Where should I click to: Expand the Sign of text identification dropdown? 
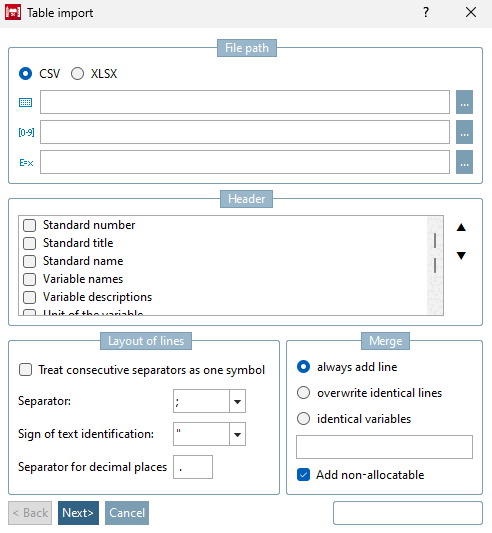pyautogui.click(x=237, y=434)
